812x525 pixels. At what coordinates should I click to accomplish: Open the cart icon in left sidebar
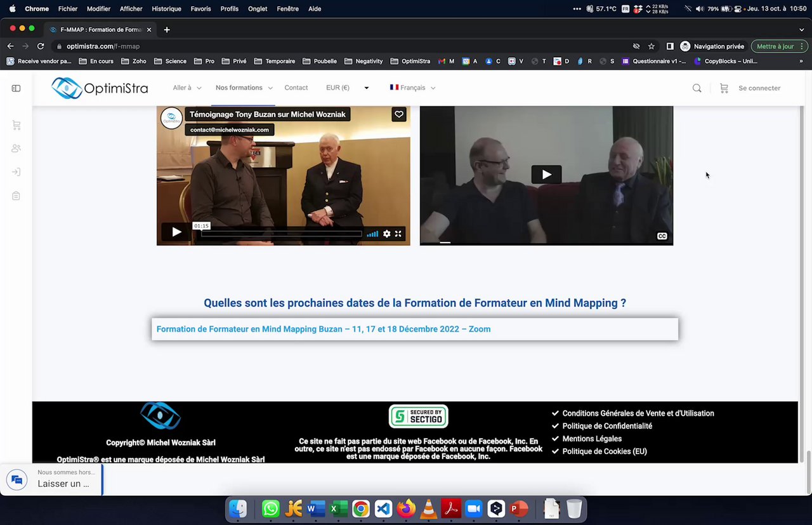[16, 125]
